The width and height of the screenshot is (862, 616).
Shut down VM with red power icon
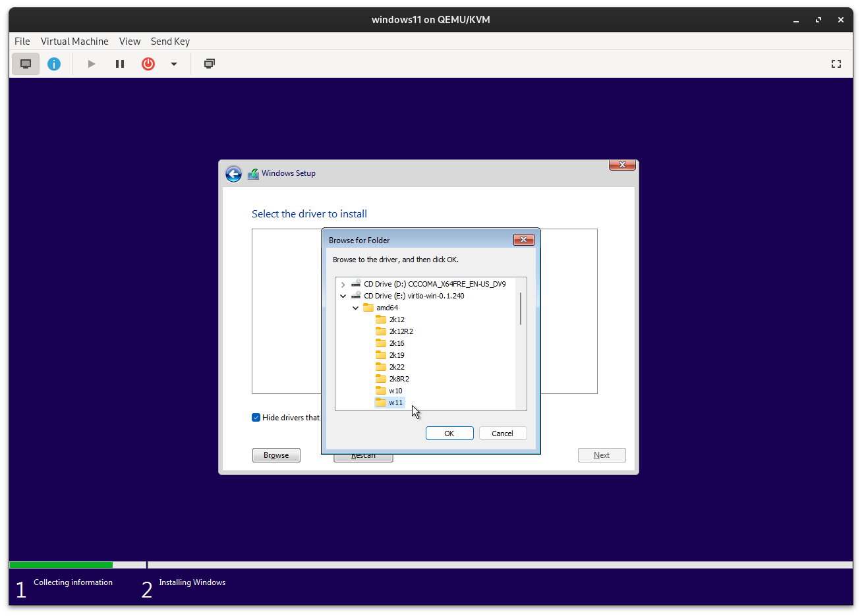[148, 64]
